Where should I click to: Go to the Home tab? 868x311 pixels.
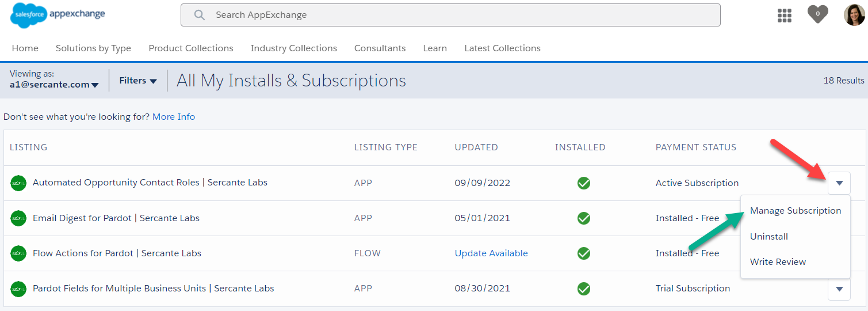(x=25, y=48)
